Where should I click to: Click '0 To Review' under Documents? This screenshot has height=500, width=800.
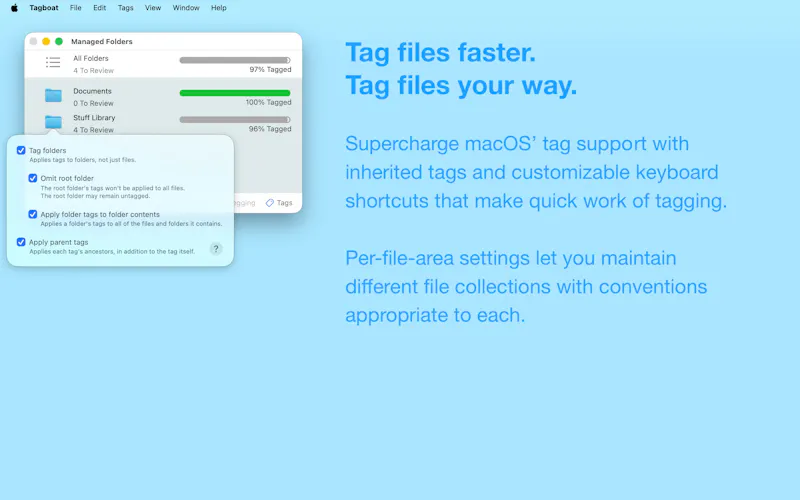click(x=93, y=103)
